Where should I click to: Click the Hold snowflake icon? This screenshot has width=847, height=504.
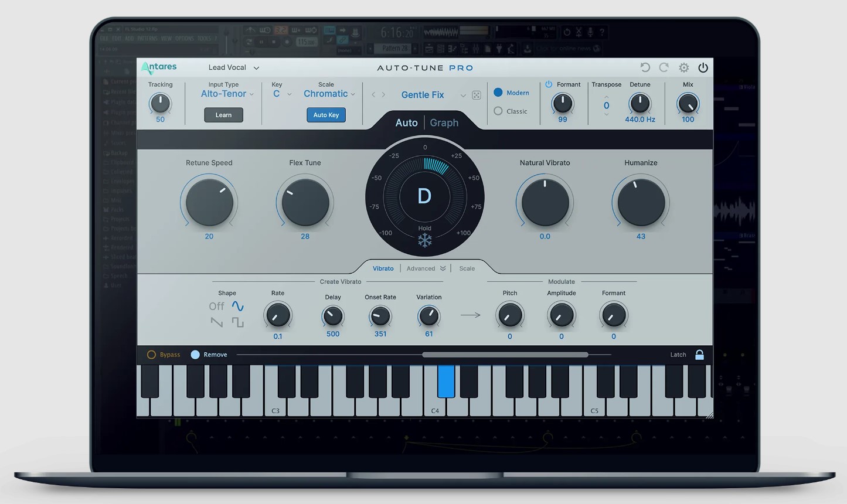coord(424,240)
